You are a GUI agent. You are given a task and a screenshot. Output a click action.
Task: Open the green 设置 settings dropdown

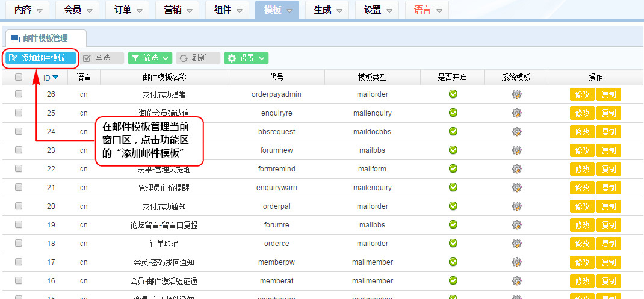tap(246, 58)
